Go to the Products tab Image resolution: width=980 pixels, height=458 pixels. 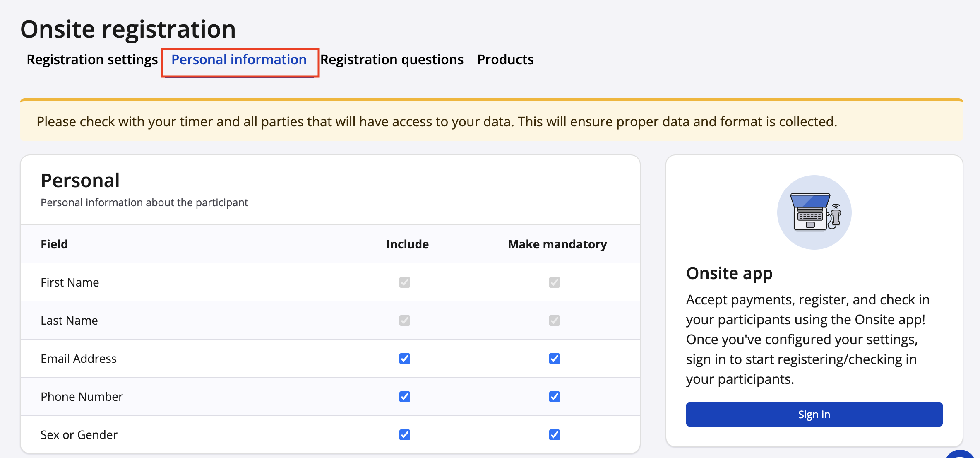click(505, 60)
